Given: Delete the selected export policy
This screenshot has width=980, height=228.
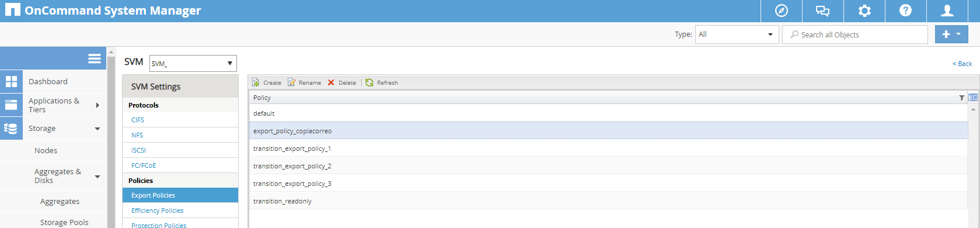Looking at the screenshot, I should click(341, 82).
